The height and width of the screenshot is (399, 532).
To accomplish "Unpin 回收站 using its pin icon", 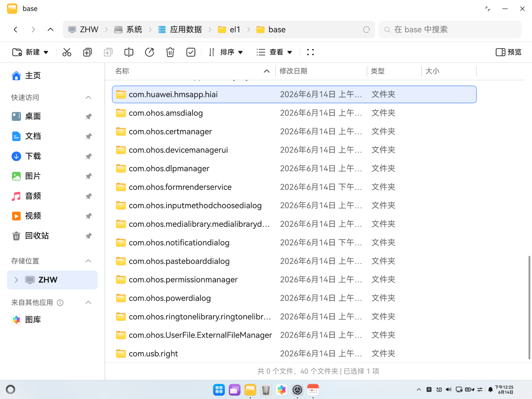I will (88, 236).
